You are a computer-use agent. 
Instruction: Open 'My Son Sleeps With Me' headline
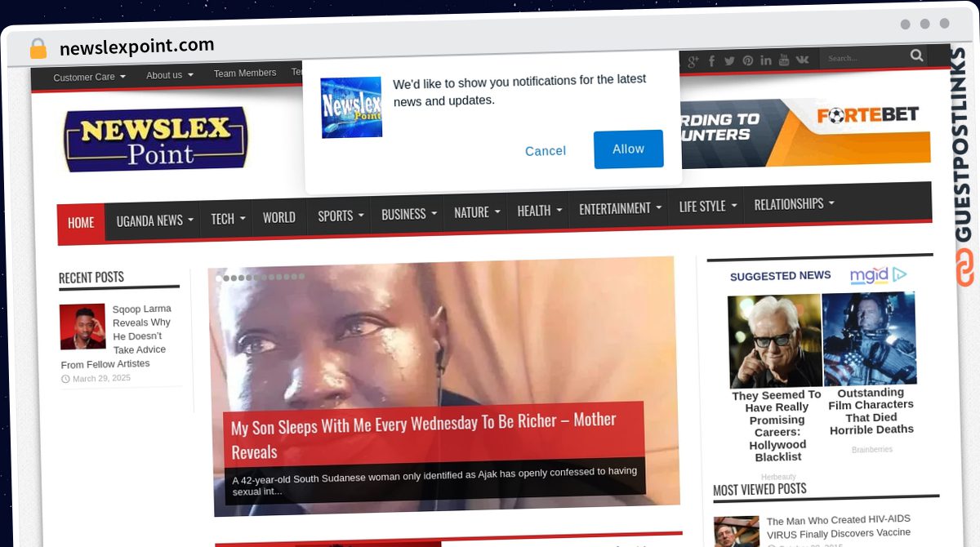pyautogui.click(x=423, y=435)
